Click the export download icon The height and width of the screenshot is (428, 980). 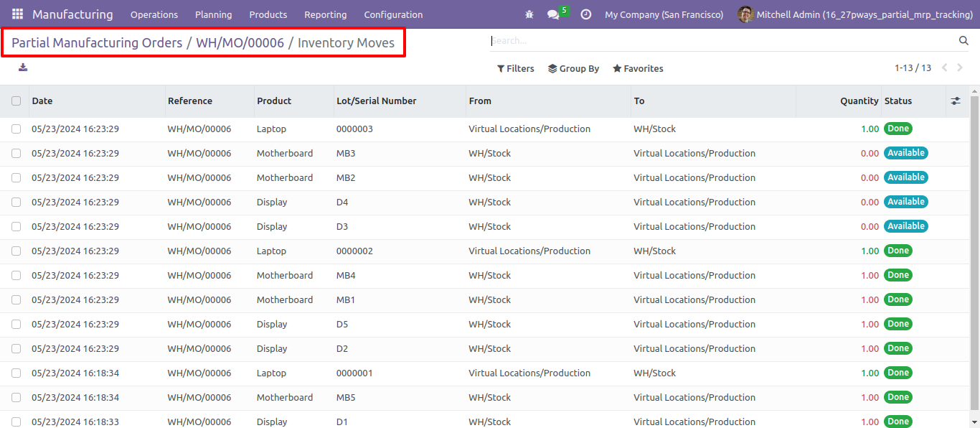23,68
